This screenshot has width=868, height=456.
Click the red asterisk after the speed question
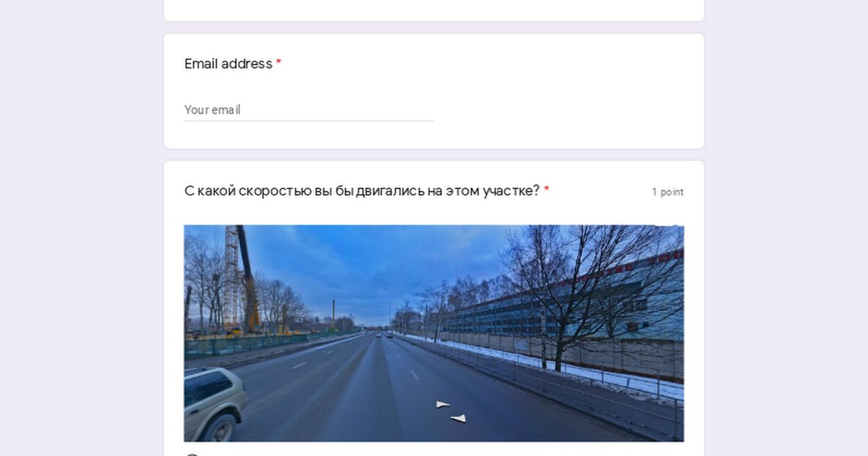[547, 190]
